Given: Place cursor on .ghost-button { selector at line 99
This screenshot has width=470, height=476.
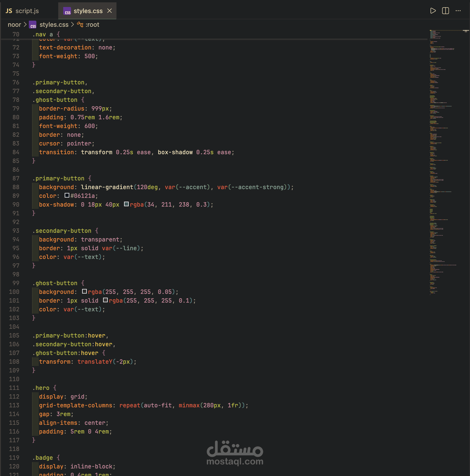Looking at the screenshot, I should tap(58, 283).
